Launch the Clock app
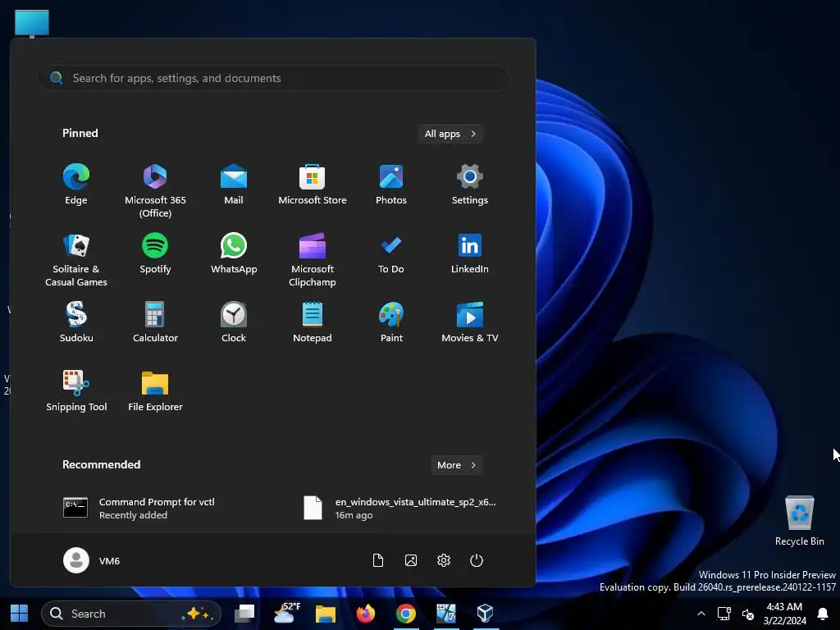Viewport: 840px width, 630px height. pyautogui.click(x=234, y=322)
